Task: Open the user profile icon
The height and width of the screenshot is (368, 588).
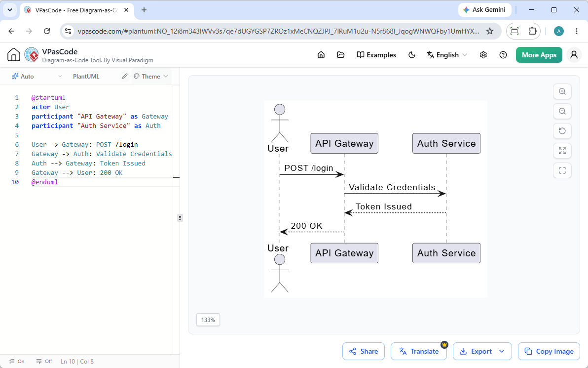Action: [574, 55]
